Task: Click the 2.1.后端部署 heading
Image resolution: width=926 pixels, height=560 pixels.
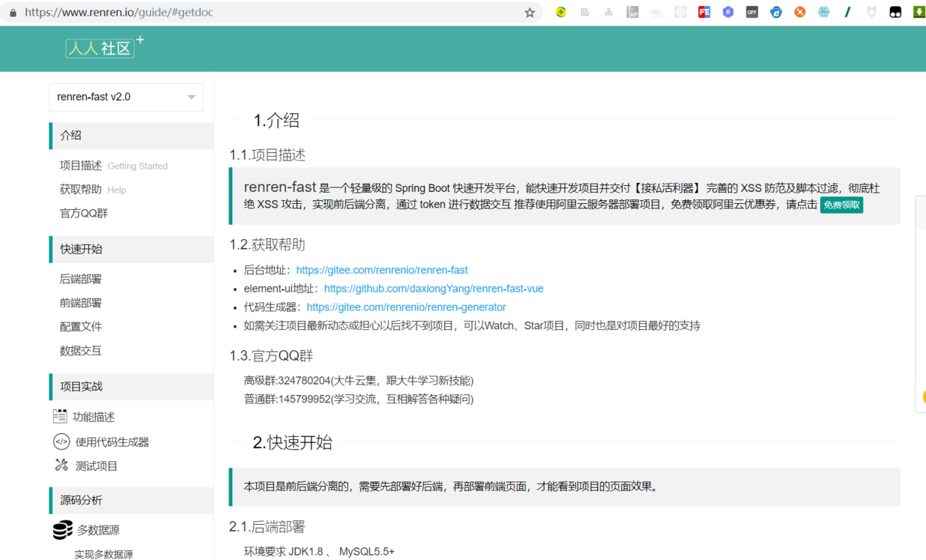Action: pos(267,527)
